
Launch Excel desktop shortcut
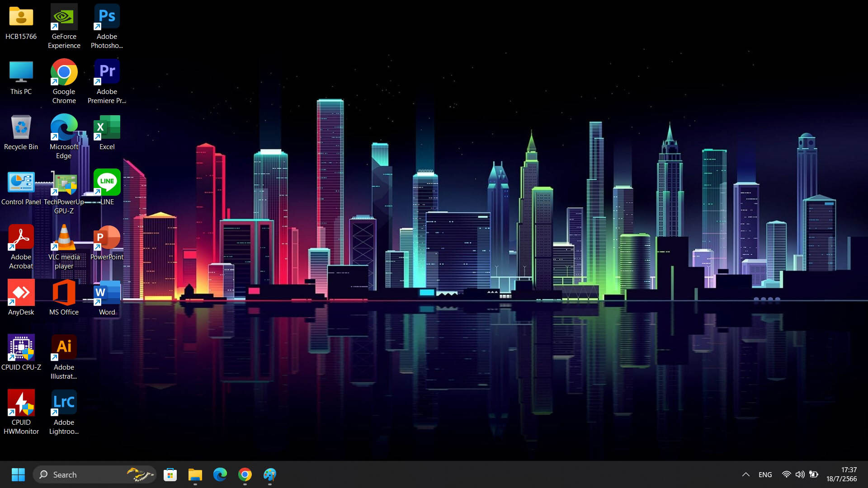tap(107, 133)
